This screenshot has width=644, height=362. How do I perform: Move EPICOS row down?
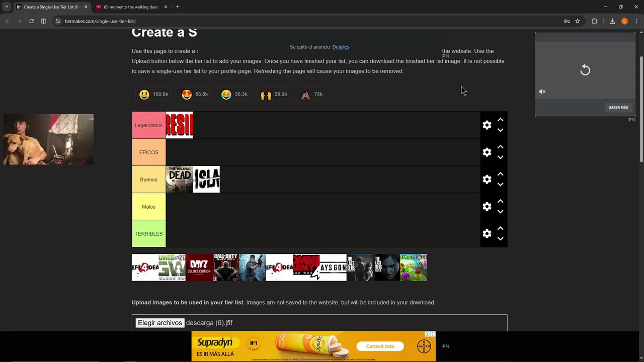tap(500, 157)
